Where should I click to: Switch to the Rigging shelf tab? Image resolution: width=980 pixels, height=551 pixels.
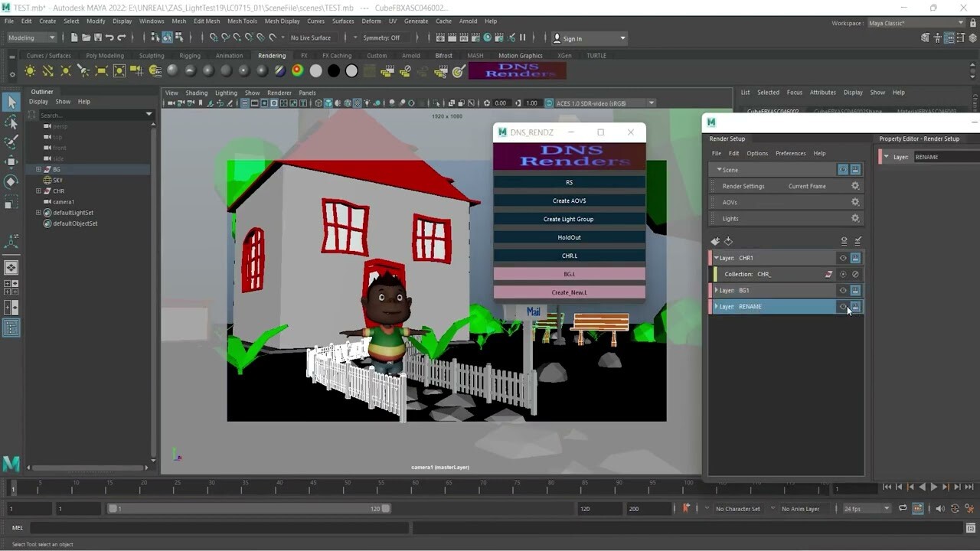tap(189, 55)
